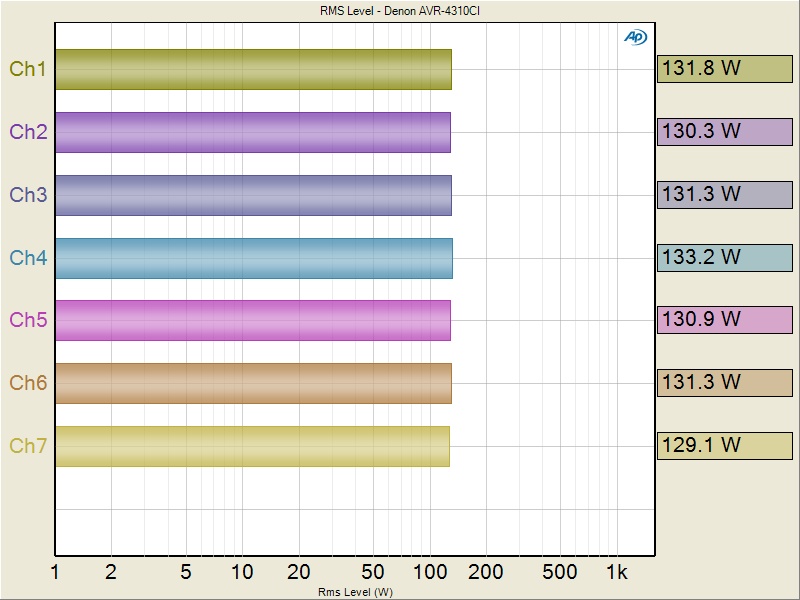This screenshot has height=600, width=800.
Task: Click the Ch4 channel label
Action: tap(28, 258)
